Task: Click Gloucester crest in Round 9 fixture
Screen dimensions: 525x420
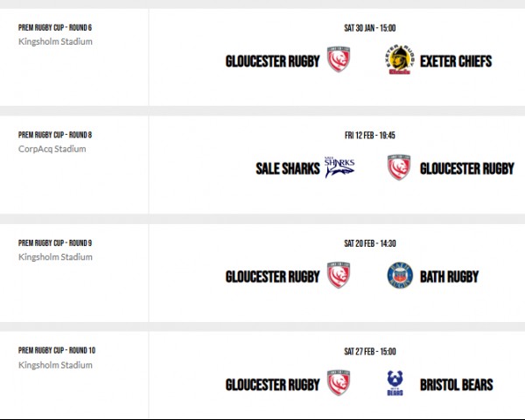Action: pos(339,275)
